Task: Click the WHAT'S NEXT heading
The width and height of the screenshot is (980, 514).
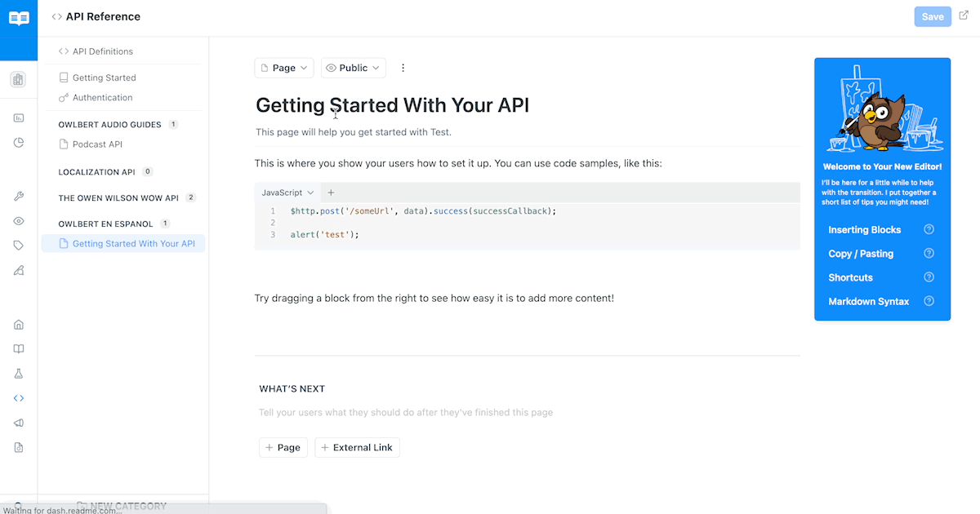Action: 292,389
